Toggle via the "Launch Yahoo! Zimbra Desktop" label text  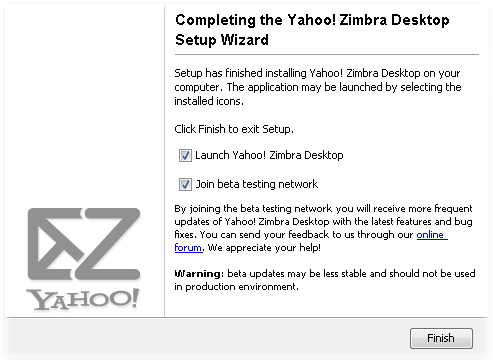pyautogui.click(x=269, y=155)
